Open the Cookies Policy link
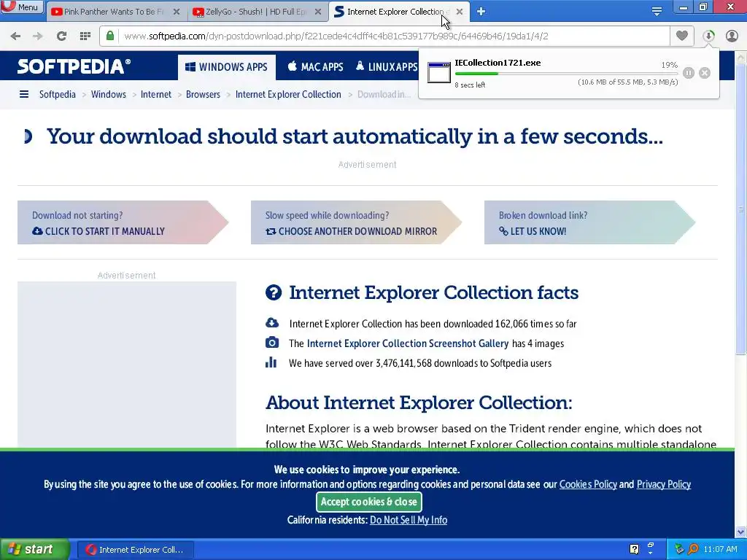The height and width of the screenshot is (560, 747). point(588,484)
